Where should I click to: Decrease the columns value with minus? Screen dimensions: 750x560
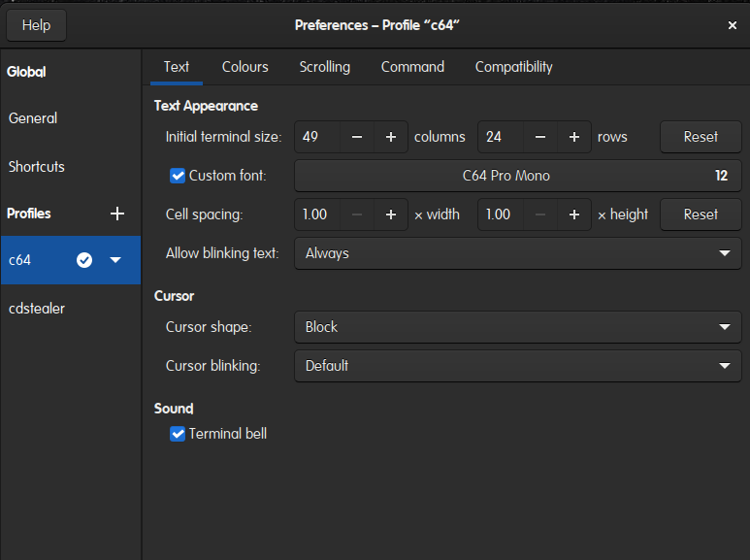357,137
